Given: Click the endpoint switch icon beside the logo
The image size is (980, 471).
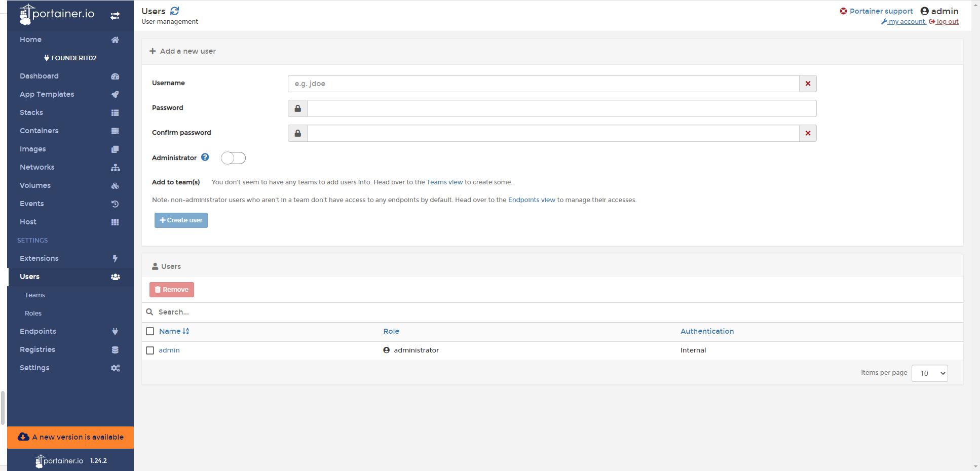Looking at the screenshot, I should [115, 15].
